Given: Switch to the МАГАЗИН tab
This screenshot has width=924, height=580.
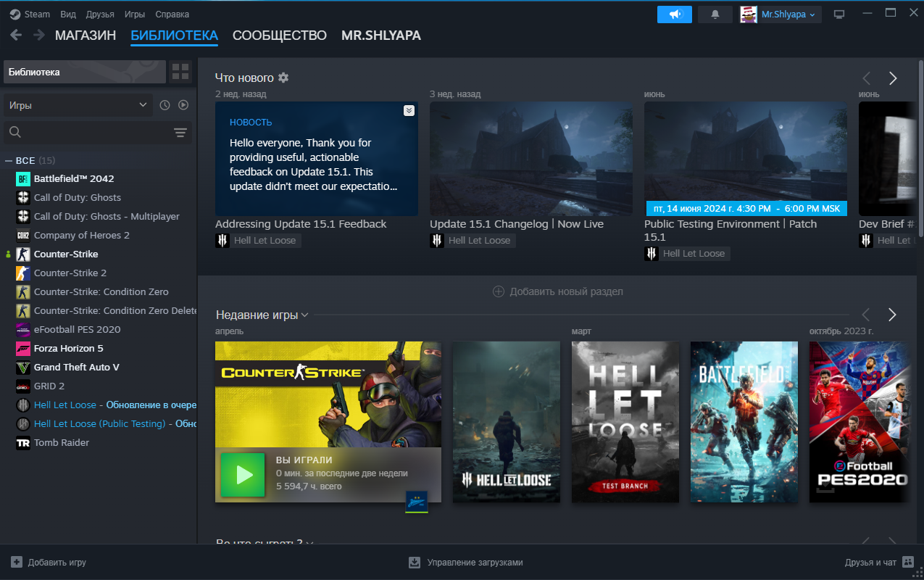Looking at the screenshot, I should (x=86, y=36).
